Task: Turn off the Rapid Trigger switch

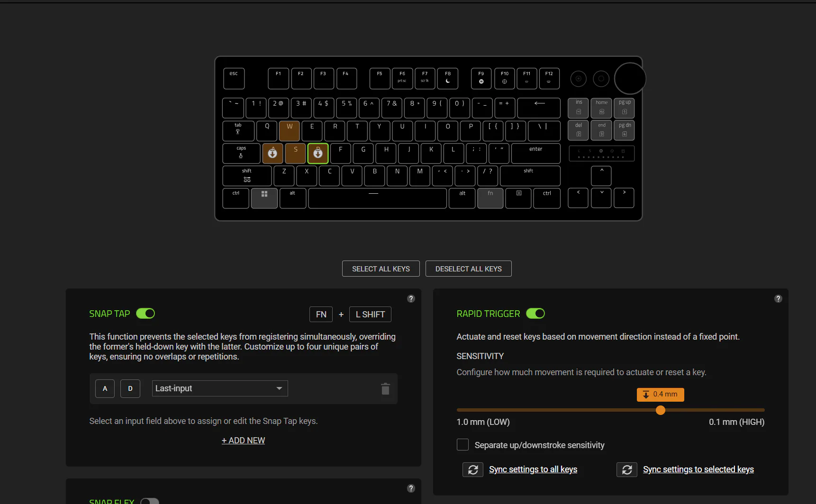Action: click(535, 314)
